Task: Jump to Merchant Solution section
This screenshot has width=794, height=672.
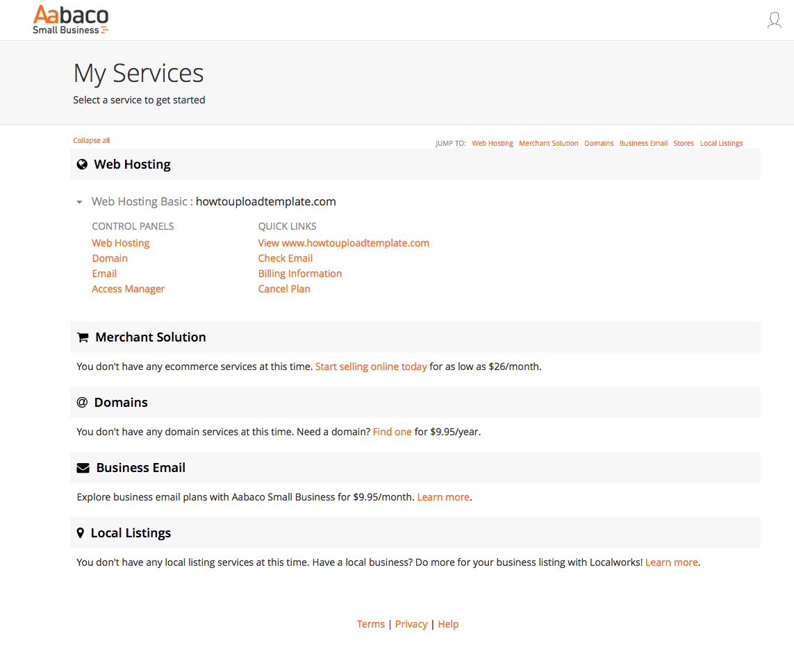Action: 548,143
